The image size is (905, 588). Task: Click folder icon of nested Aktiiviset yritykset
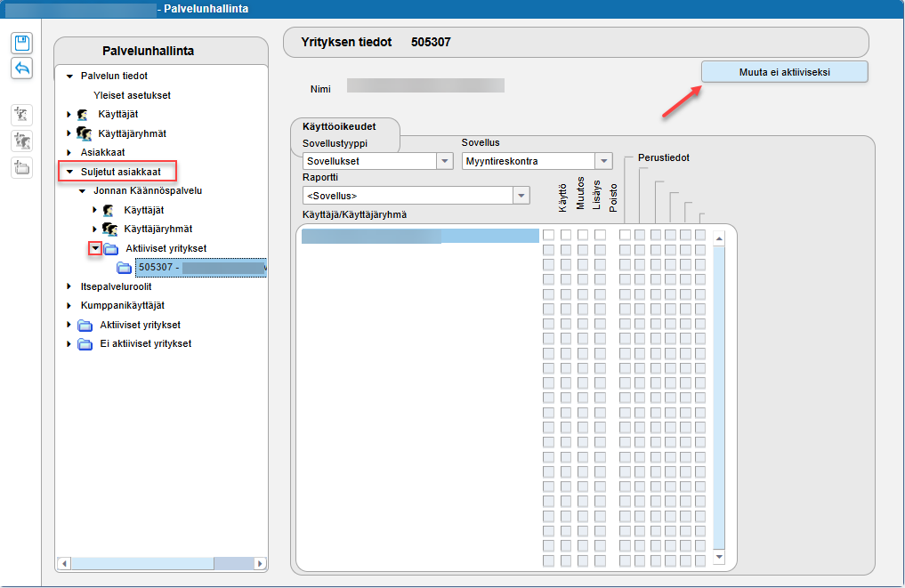pos(111,249)
